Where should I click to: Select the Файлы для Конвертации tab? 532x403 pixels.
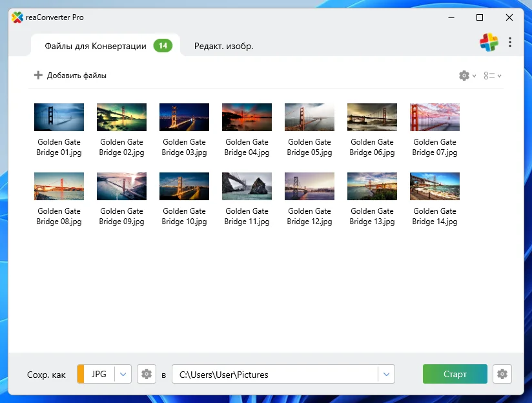[x=97, y=46]
